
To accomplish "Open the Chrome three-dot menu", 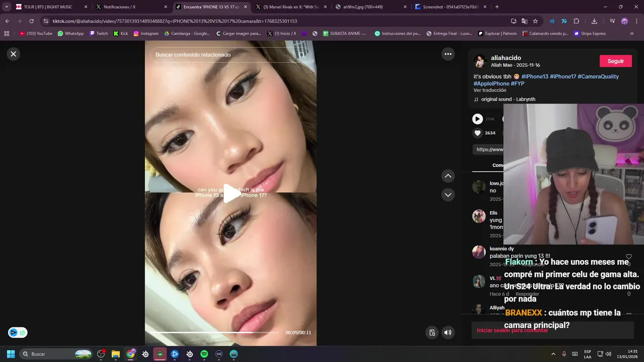I will 636,21.
